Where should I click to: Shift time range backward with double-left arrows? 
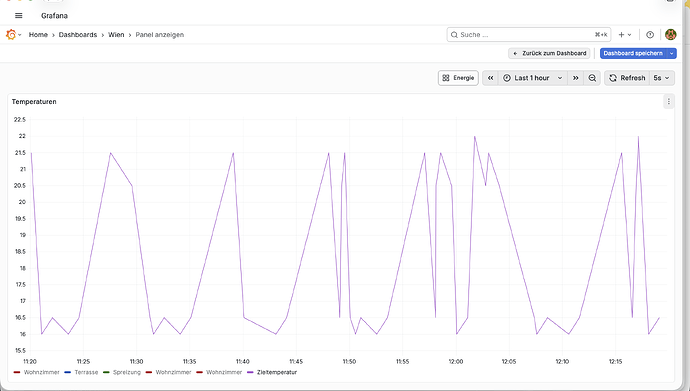[x=490, y=78]
